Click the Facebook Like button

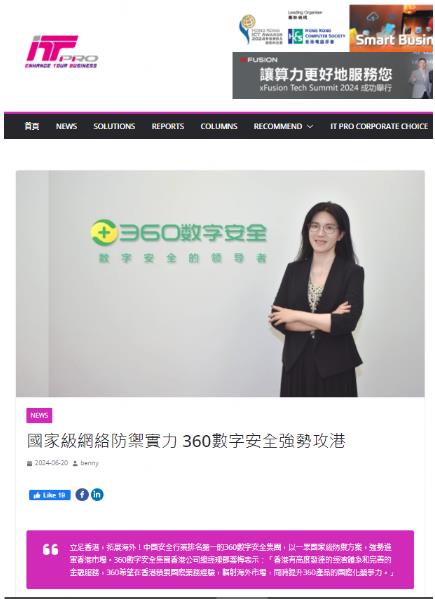pyautogui.click(x=50, y=495)
